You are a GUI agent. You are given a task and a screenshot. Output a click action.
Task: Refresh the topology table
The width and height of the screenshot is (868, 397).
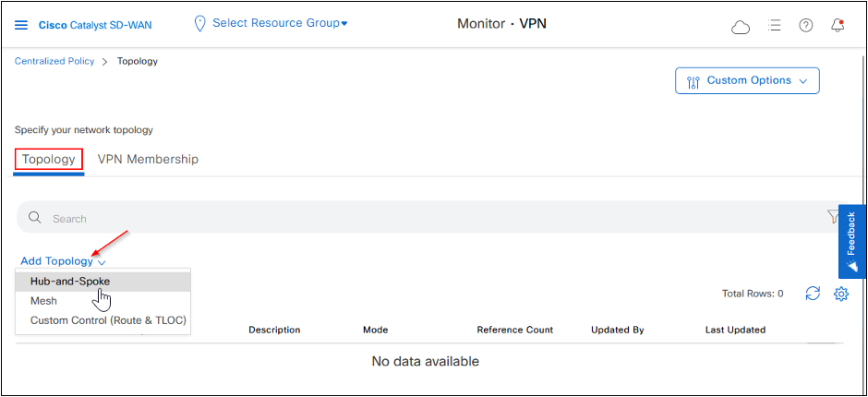[x=813, y=294]
